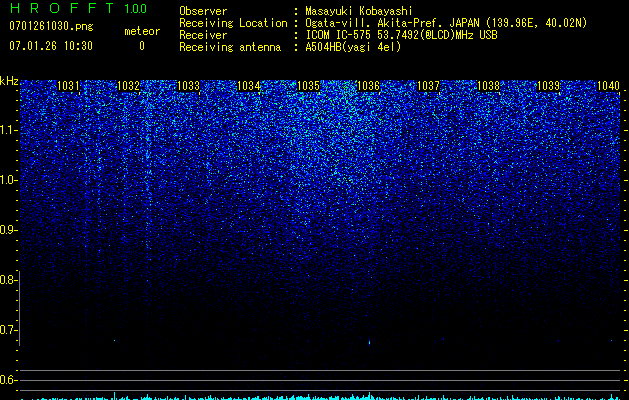629x400 pixels.
Task: Click the meteor count label
Action: pos(142,31)
